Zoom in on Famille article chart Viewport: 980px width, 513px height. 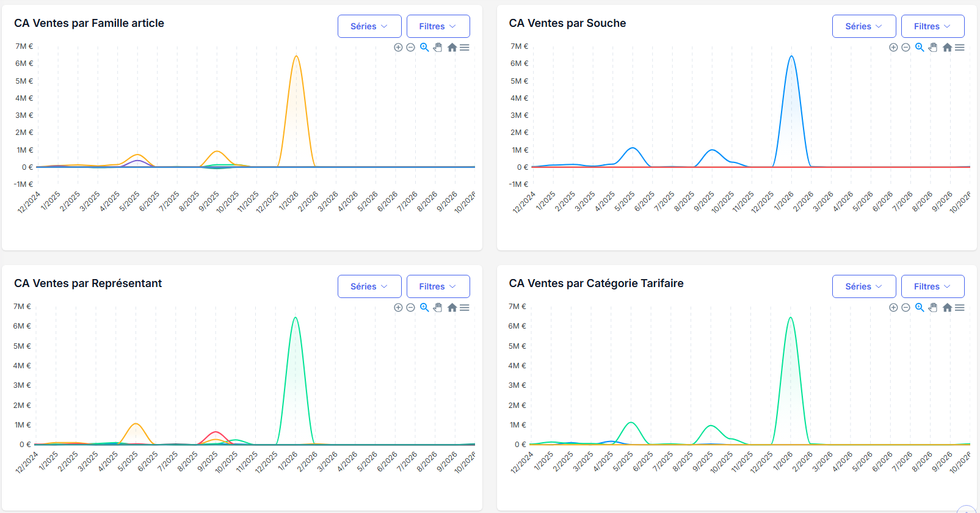[x=398, y=48]
